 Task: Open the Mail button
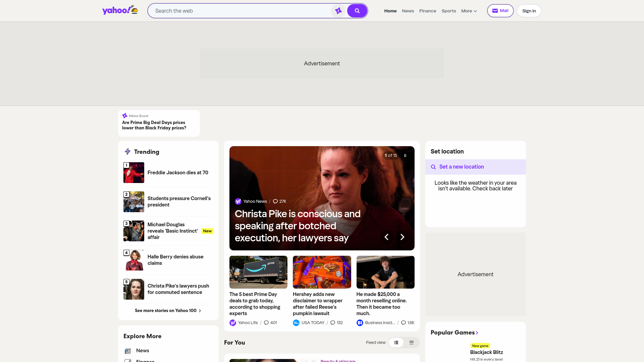(x=500, y=11)
